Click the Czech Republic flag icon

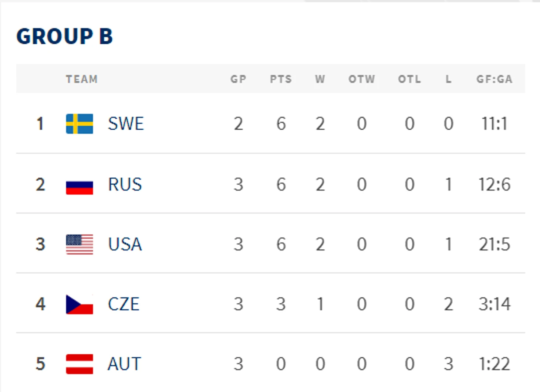coord(79,304)
